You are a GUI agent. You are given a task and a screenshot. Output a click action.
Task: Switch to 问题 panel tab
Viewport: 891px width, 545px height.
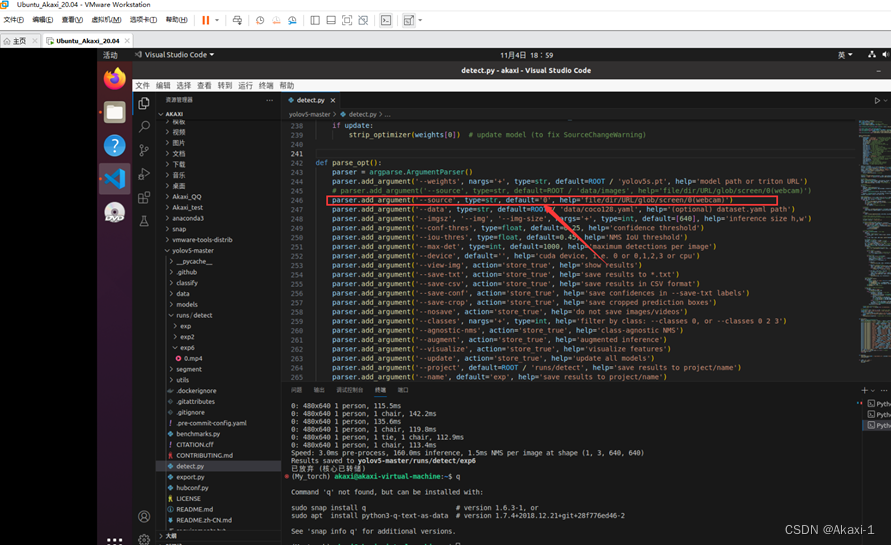(x=297, y=390)
